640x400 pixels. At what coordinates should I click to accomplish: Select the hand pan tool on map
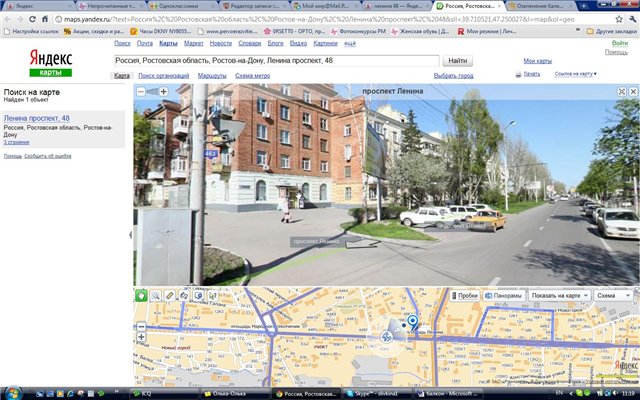pos(141,295)
